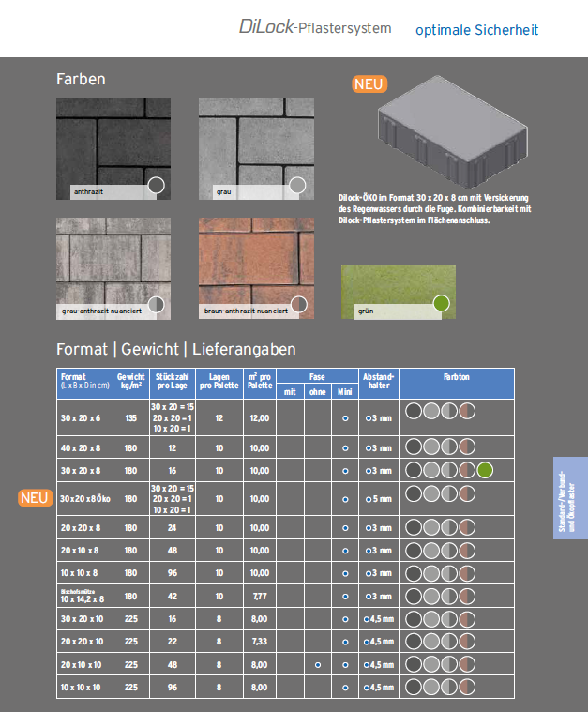
Task: Select Mini Fase marker for 30 x 20 x 6
Action: (345, 417)
